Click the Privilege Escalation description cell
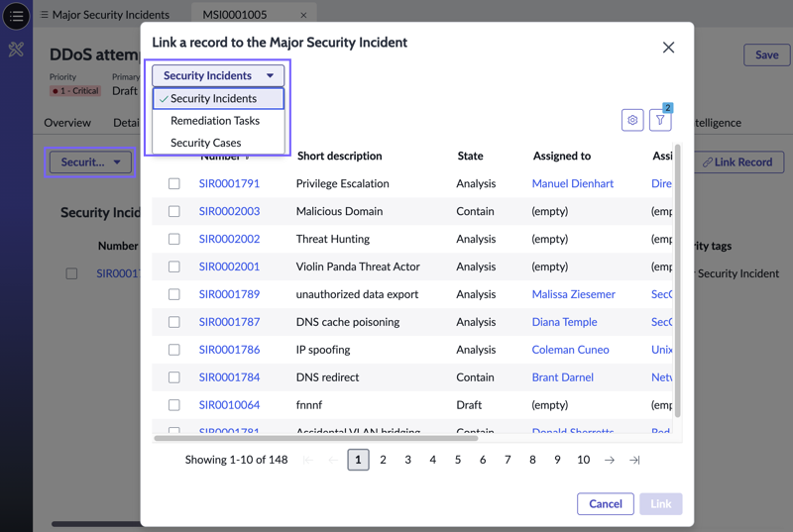This screenshot has height=532, width=793. click(x=342, y=183)
